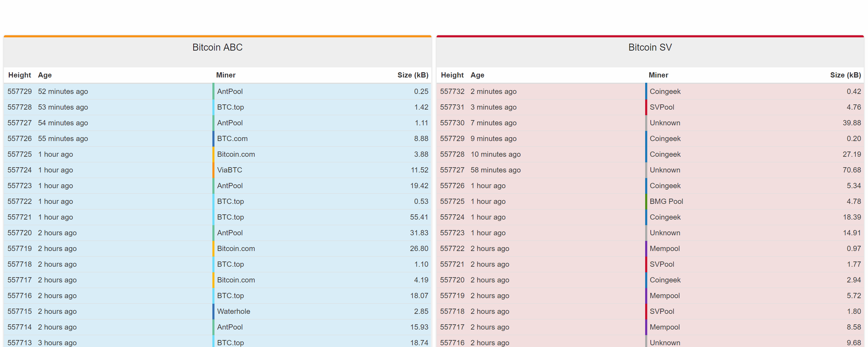The width and height of the screenshot is (868, 347).
Task: Select SV block height 557727
Action: pos(452,170)
